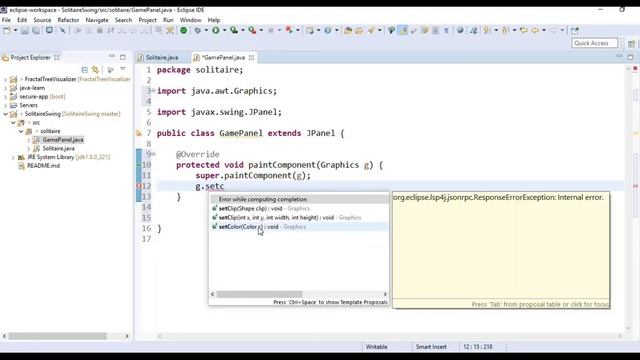
Task: Click the completion popup right scroll arrow
Action: coord(385,294)
